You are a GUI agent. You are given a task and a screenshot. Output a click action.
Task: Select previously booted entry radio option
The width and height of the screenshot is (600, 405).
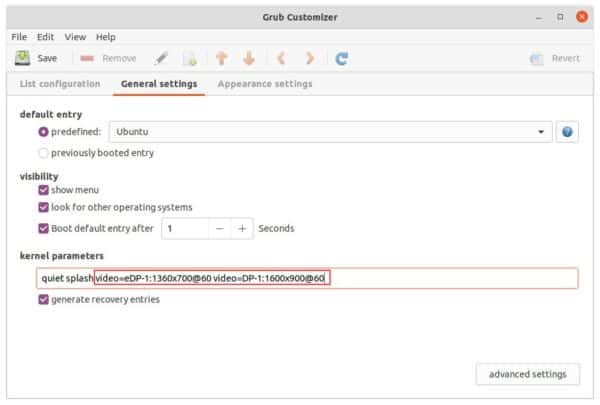43,153
